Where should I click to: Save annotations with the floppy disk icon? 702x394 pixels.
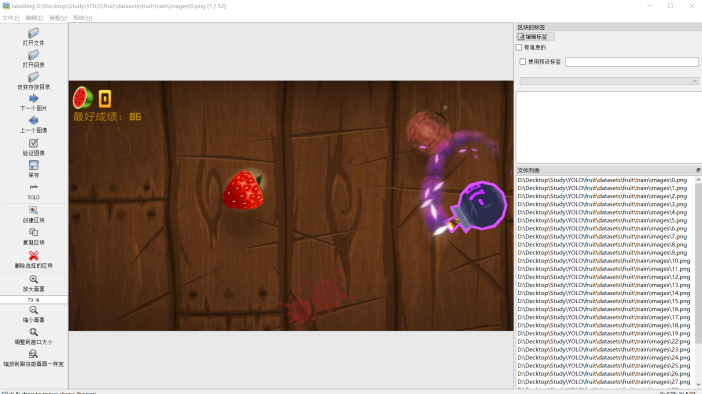34,165
